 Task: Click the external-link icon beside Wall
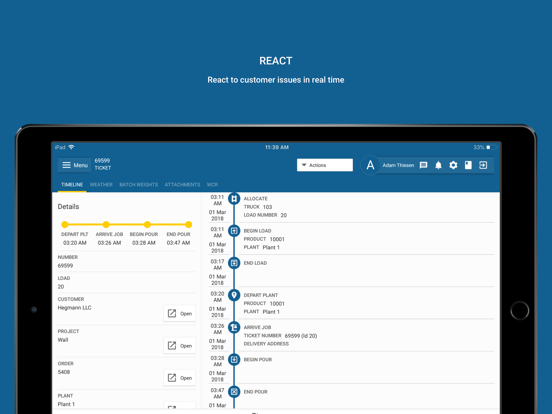click(172, 346)
